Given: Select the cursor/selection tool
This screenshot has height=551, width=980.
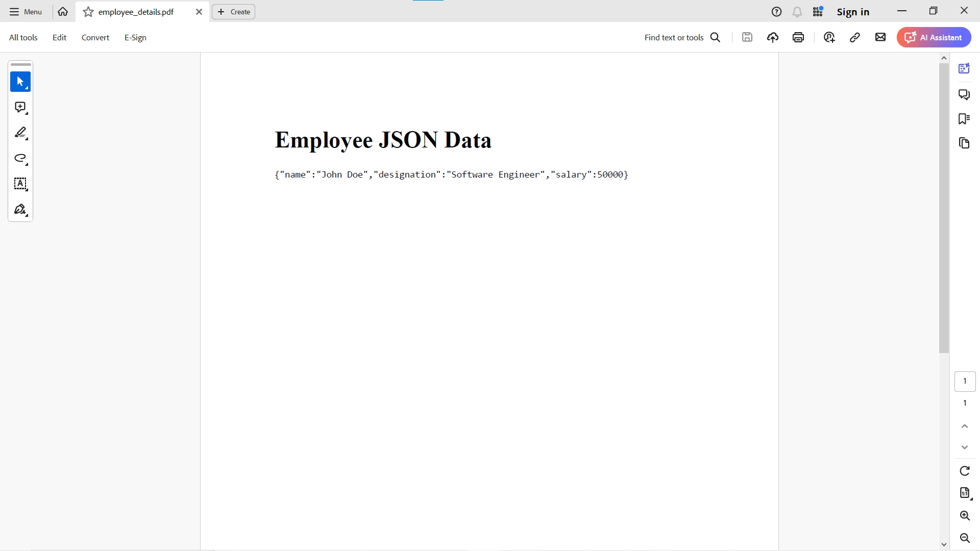Looking at the screenshot, I should pos(19,82).
